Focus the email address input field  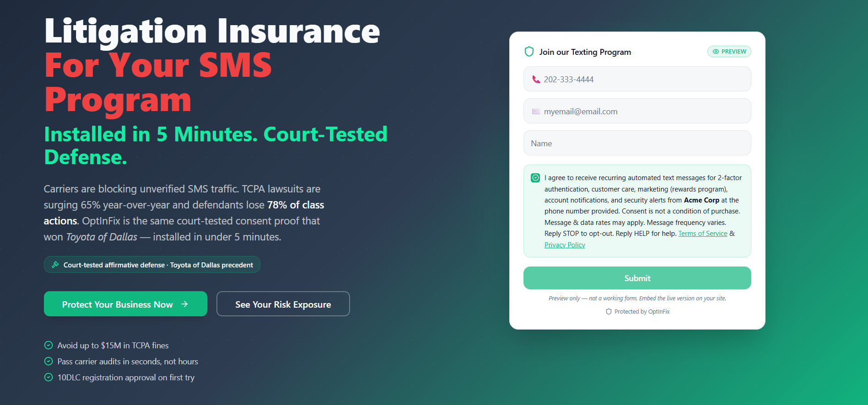645,112
